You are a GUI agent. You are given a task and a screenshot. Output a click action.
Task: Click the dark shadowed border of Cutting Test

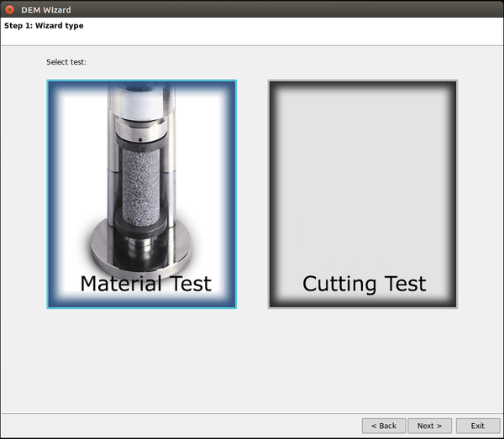272,194
